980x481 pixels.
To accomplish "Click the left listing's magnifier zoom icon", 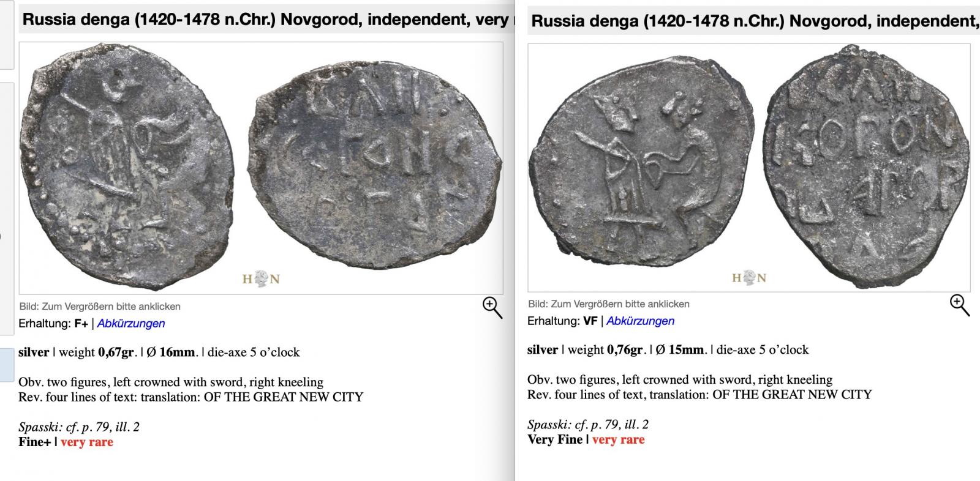I will pos(492,307).
